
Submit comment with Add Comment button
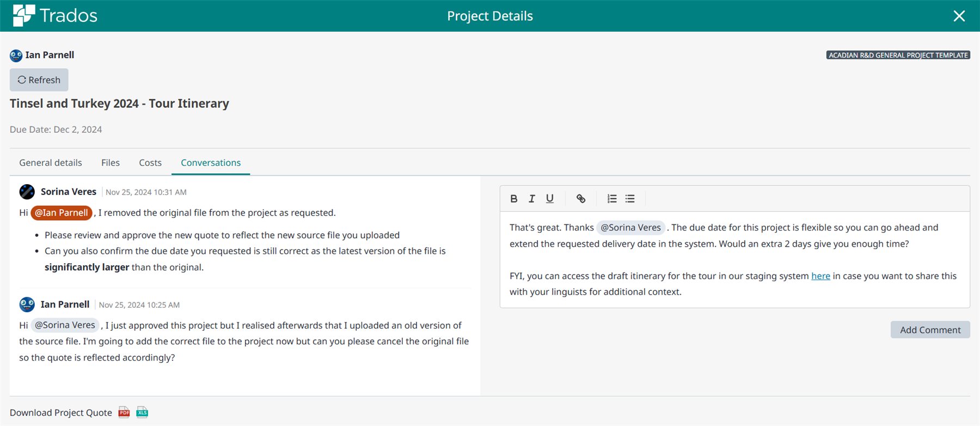pyautogui.click(x=930, y=330)
